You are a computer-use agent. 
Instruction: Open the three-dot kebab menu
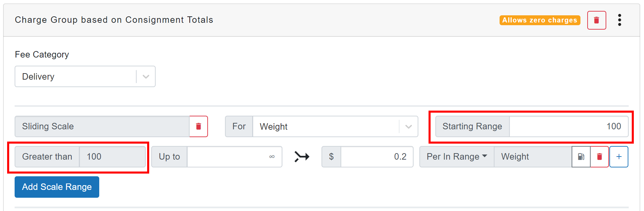(620, 20)
